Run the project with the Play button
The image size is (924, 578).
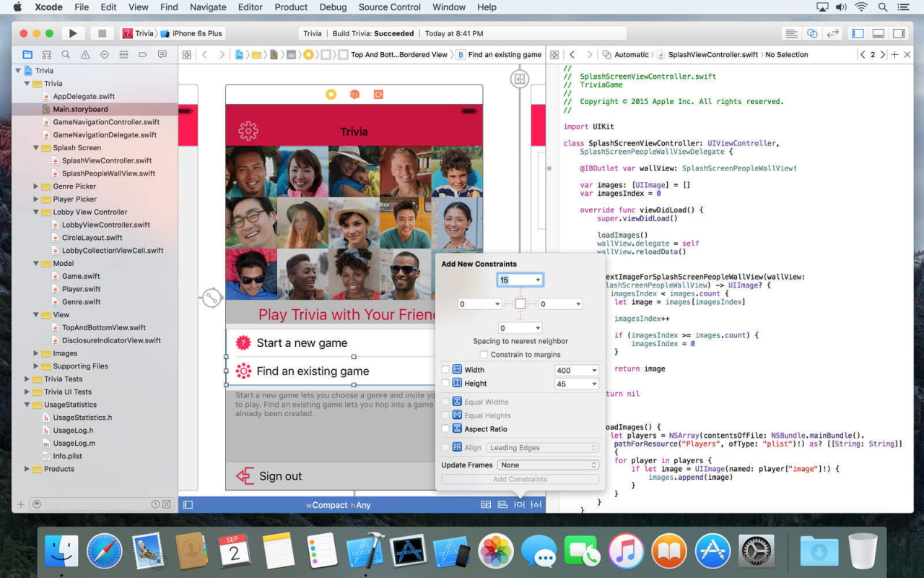point(74,33)
